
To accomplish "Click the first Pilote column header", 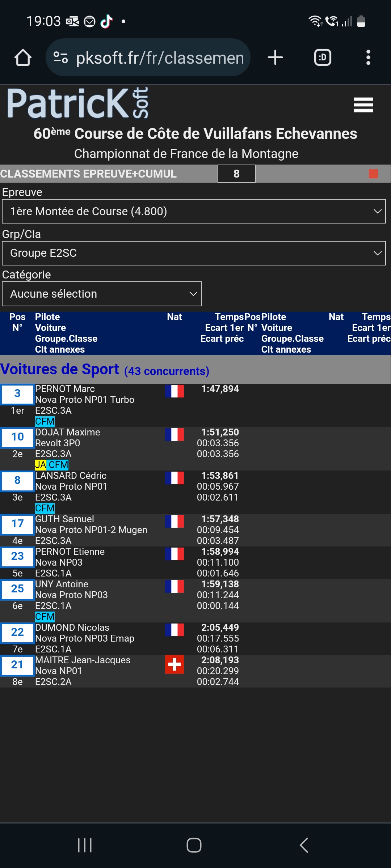I will (x=47, y=317).
